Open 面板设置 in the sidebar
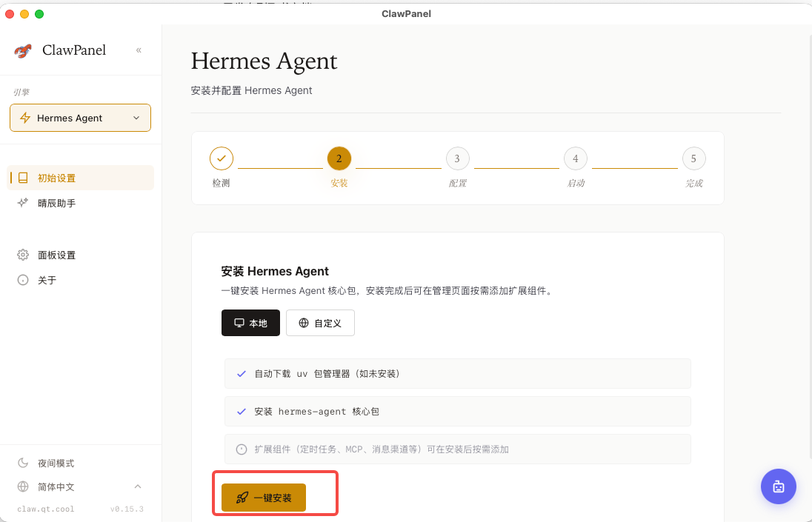 coord(80,255)
